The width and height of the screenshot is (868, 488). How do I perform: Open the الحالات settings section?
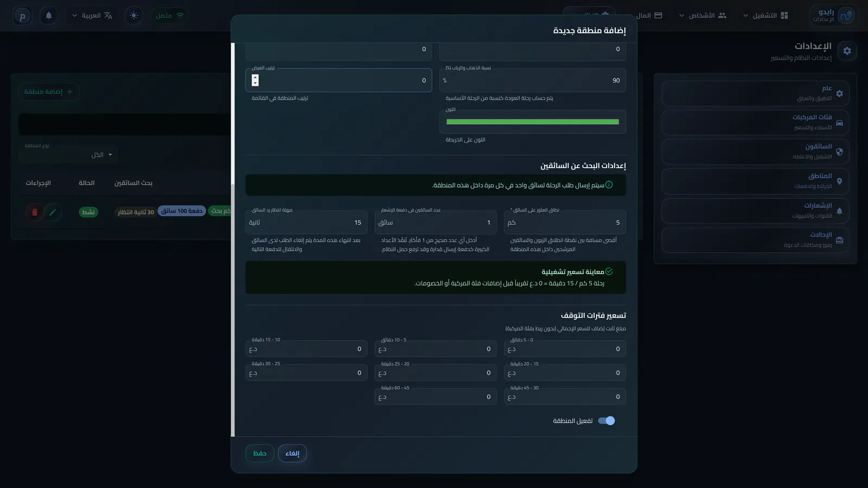(755, 240)
